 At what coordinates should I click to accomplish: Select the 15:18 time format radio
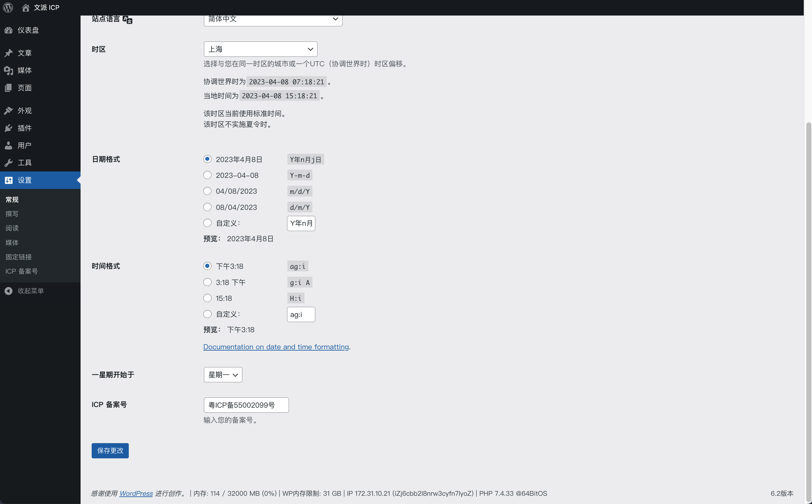pos(207,298)
